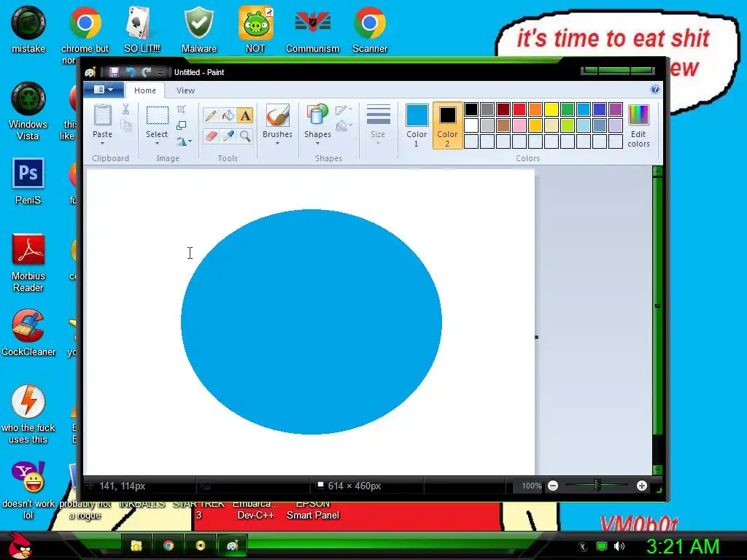
Task: Click the zoom slider thumb
Action: pos(597,486)
